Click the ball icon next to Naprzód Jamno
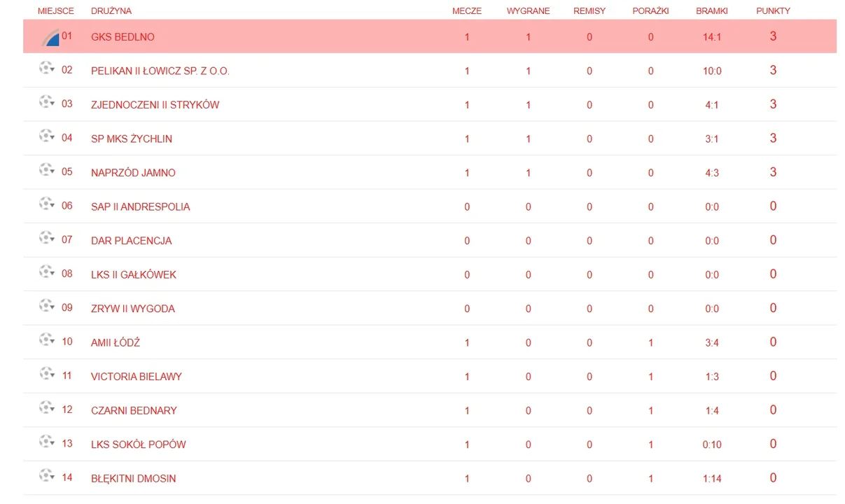The width and height of the screenshot is (845, 504). pyautogui.click(x=46, y=170)
